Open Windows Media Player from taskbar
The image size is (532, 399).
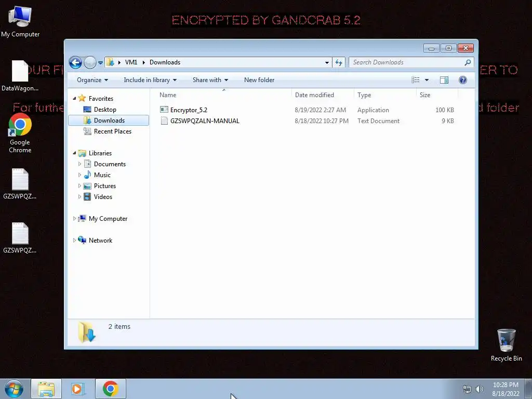pos(78,389)
